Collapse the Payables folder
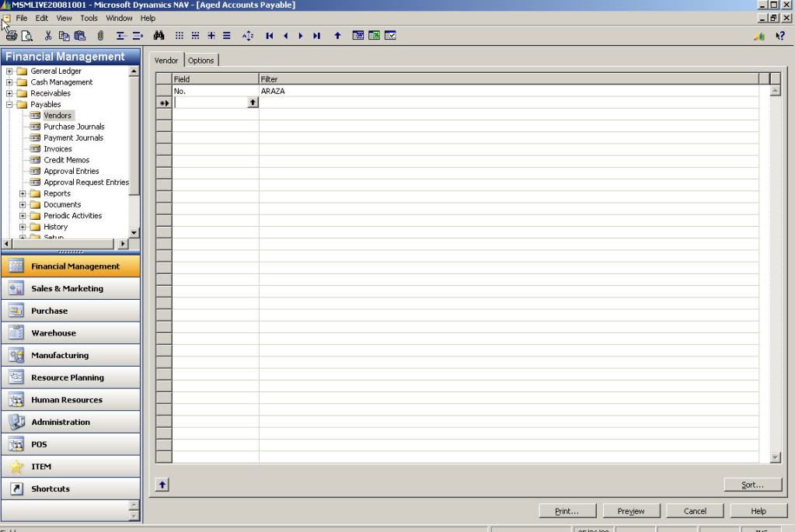Viewport: 795px width, 532px height. click(9, 104)
